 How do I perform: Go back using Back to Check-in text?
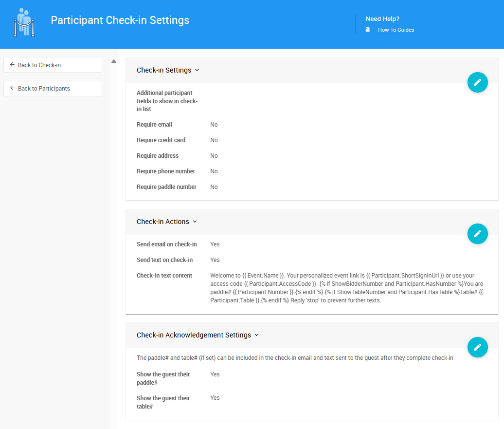[x=39, y=65]
